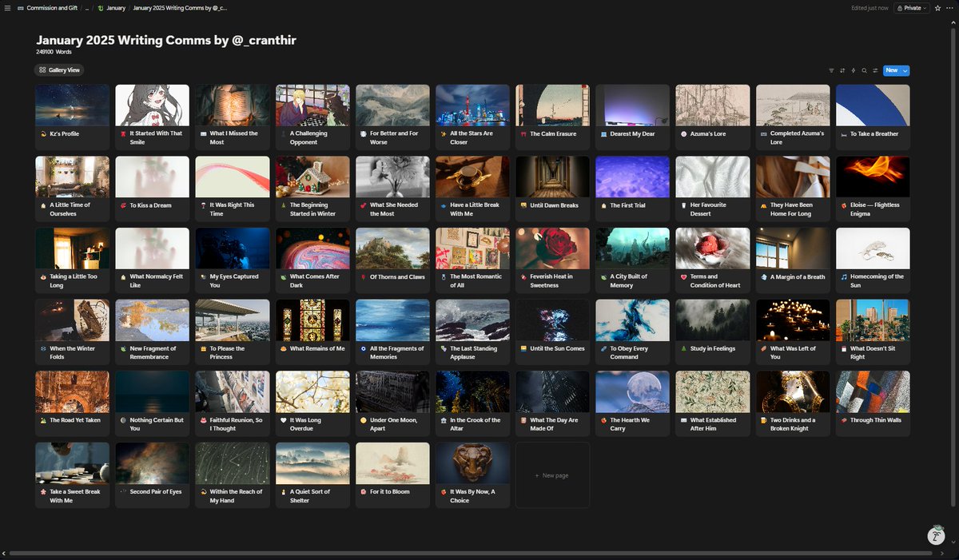Open the 'It Started With That Smile' card

153,117
